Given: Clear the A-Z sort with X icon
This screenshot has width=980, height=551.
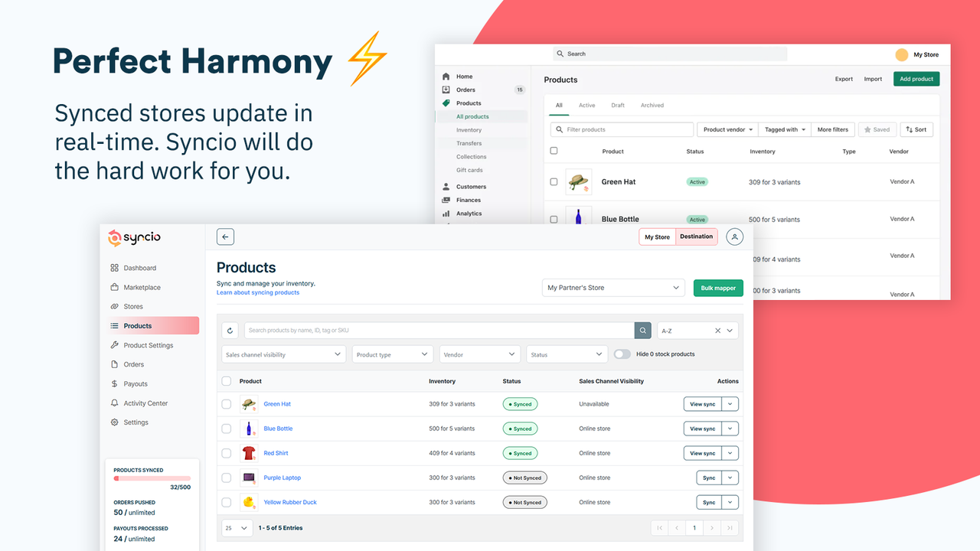Looking at the screenshot, I should coord(717,331).
